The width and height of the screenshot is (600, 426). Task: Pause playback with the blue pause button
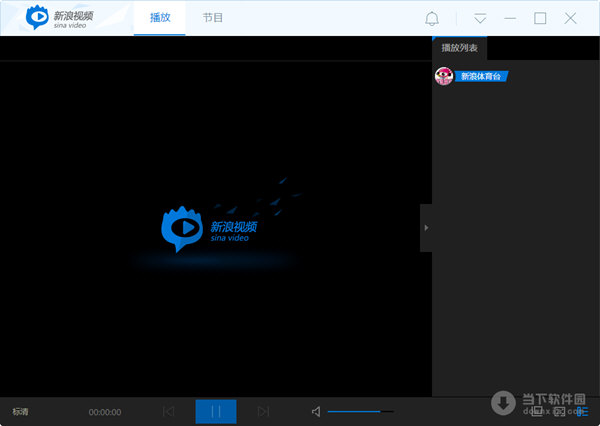tap(216, 411)
